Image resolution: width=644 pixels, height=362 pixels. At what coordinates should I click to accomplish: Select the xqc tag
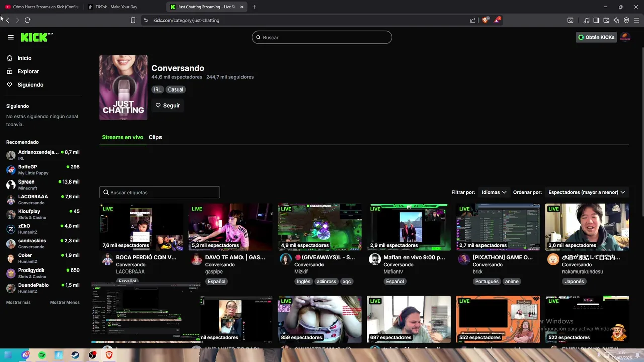pos(347,281)
